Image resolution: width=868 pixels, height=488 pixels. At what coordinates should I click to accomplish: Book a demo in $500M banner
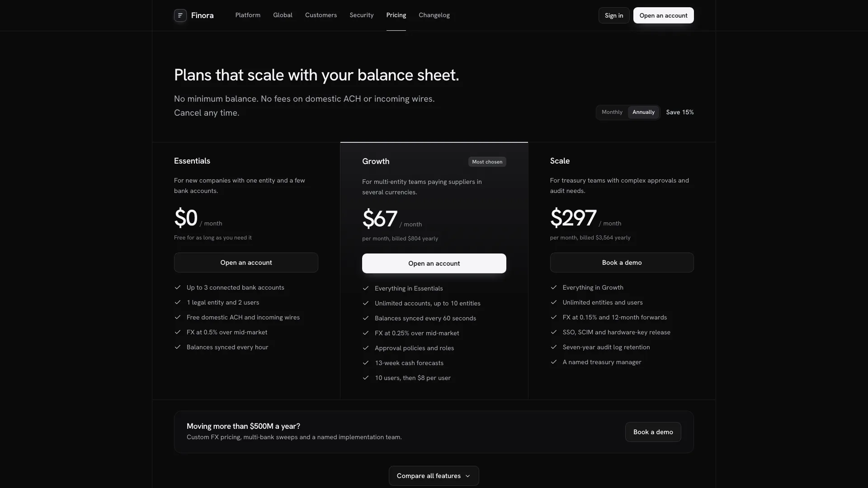653,432
